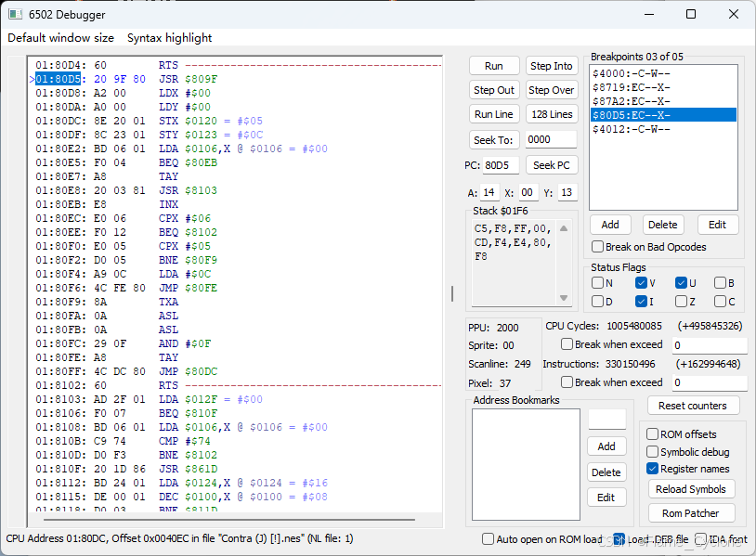Click the Seek To button

[x=494, y=140]
